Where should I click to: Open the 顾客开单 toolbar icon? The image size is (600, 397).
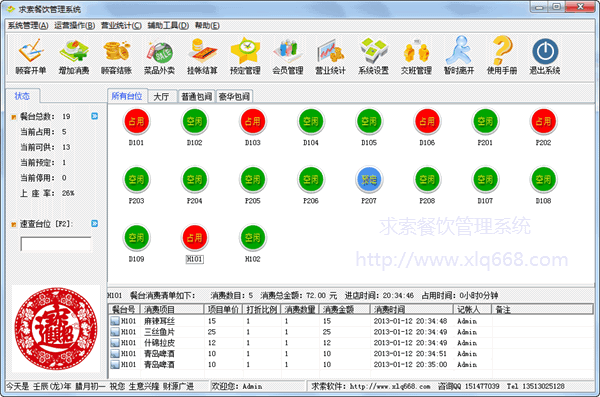point(31,56)
